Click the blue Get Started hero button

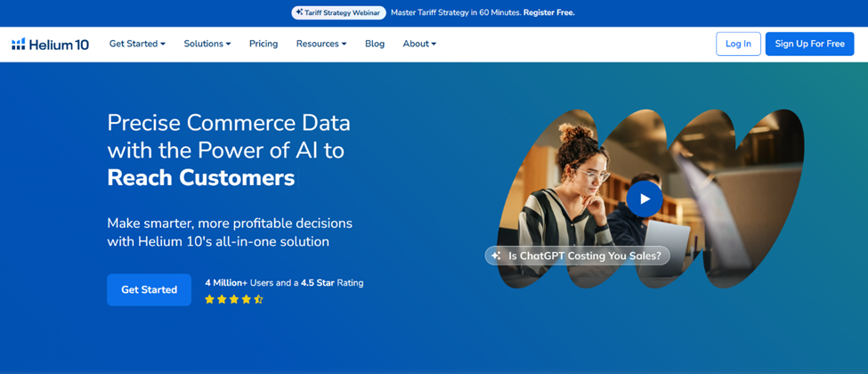click(149, 289)
